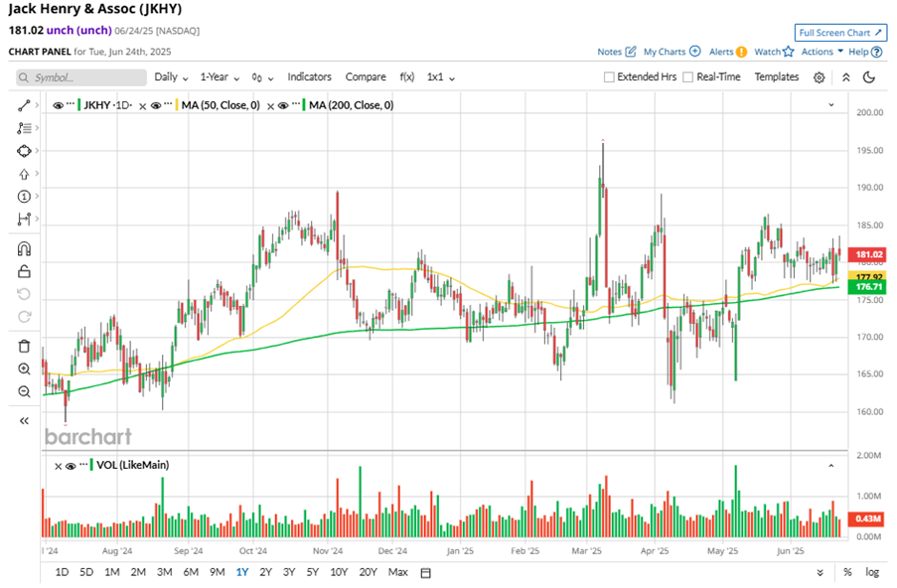Select the 1Y range button
Viewport: 897px width, 588px height.
click(x=242, y=572)
